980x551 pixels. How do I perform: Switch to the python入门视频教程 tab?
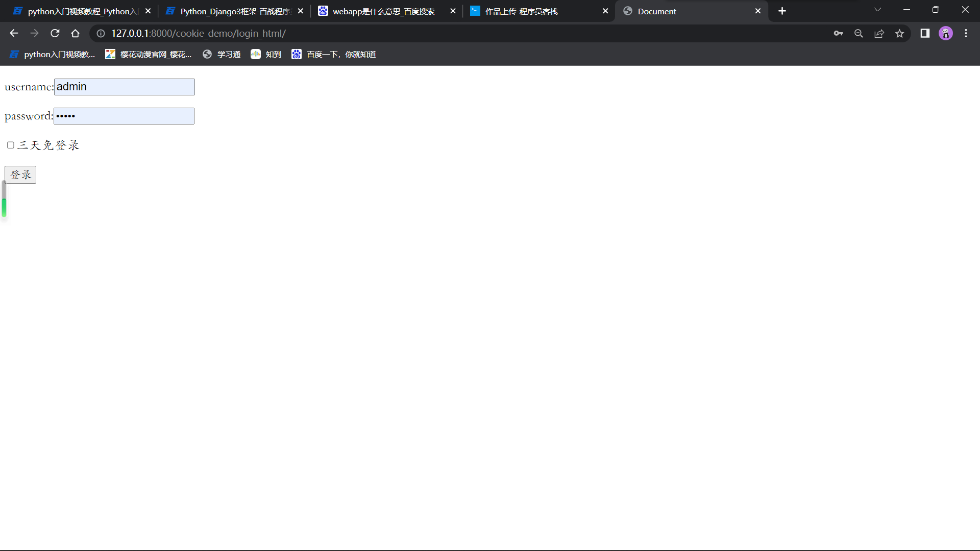(82, 11)
